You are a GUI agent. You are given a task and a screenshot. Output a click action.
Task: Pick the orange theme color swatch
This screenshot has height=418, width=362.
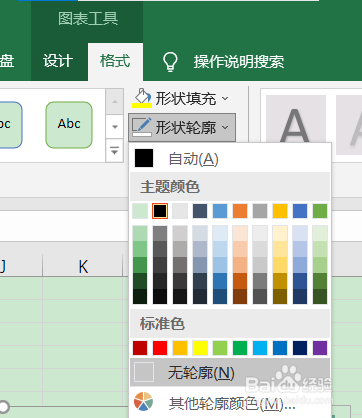[240, 211]
